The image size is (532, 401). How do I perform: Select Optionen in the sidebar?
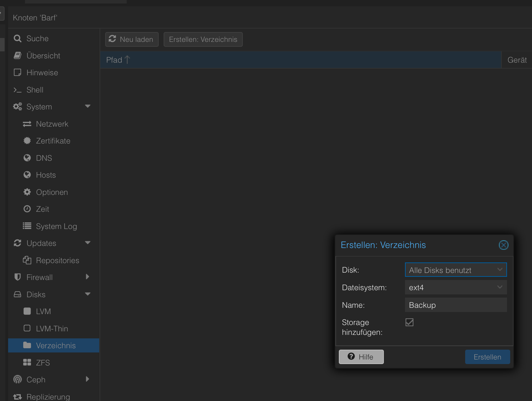click(x=53, y=192)
